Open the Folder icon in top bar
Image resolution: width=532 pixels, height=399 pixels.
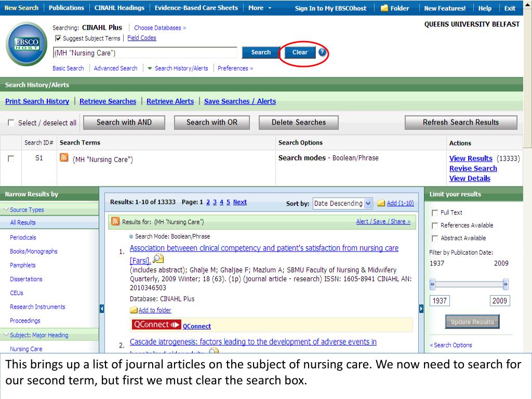384,8
